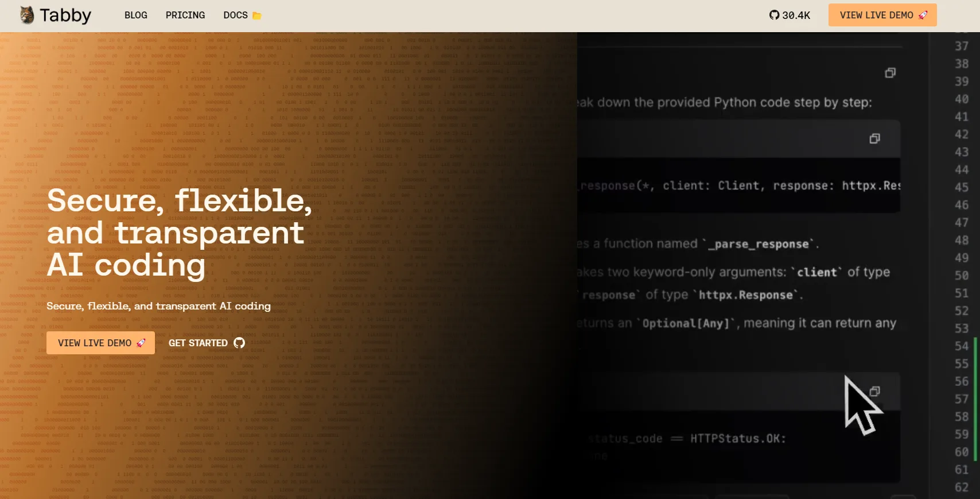Screen dimensions: 980x499
Task: Open the BLOG page
Action: coord(136,16)
